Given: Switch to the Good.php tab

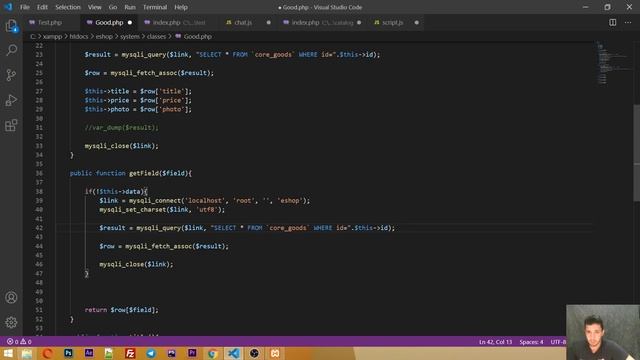Looking at the screenshot, I should [109, 22].
